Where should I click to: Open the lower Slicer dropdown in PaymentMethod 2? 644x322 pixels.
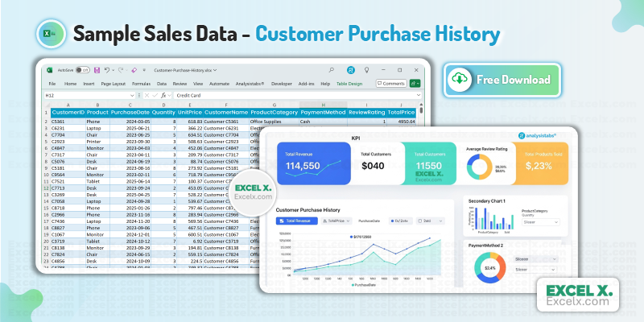tap(535, 270)
